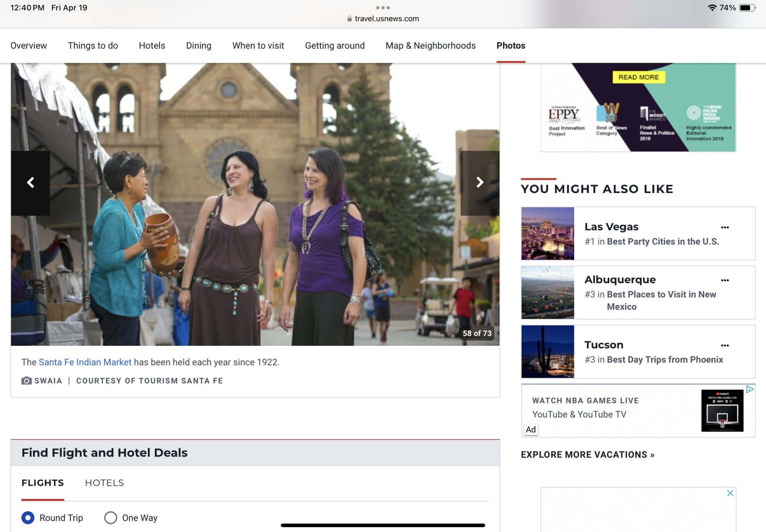This screenshot has height=532, width=766.
Task: Switch to the FLIGHTS deals tab
Action: click(43, 483)
